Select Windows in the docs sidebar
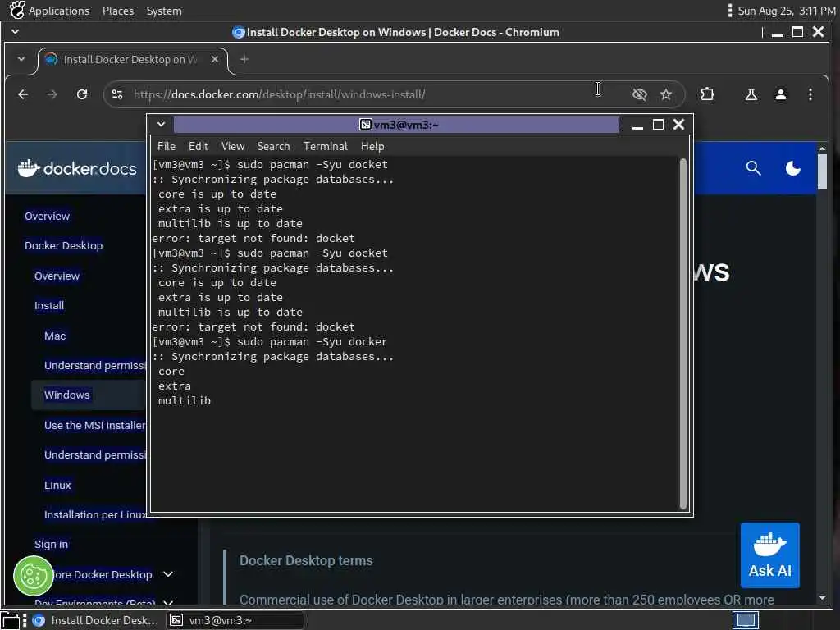The height and width of the screenshot is (630, 840). click(67, 395)
